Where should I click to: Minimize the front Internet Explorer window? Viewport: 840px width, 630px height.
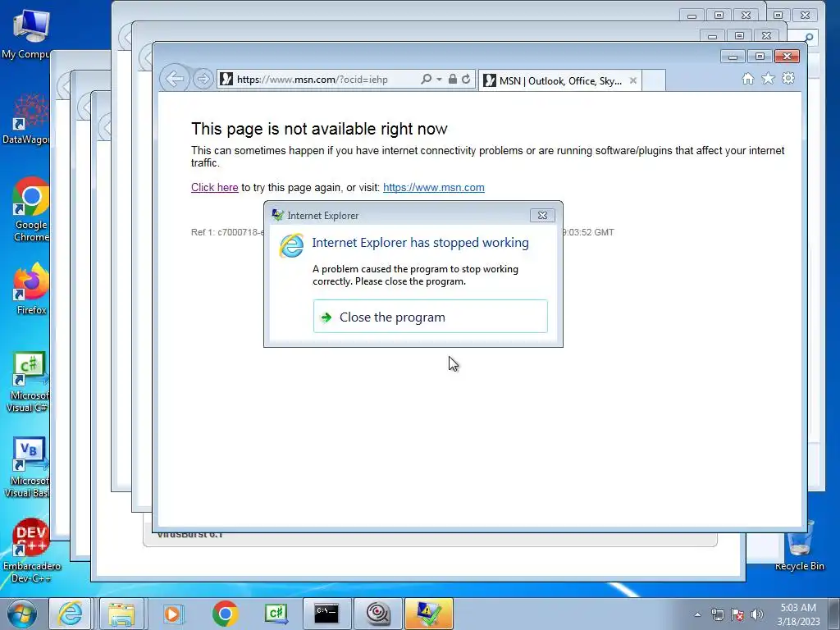(x=733, y=57)
